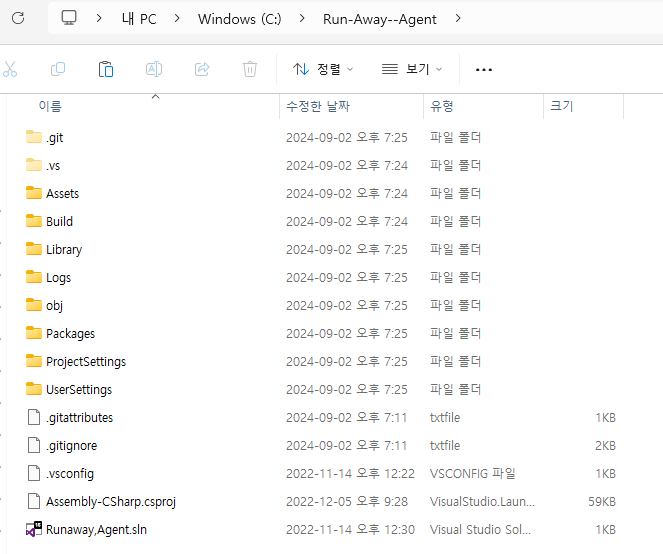The height and width of the screenshot is (554, 663).
Task: Select the file name .gitignore
Action: click(71, 446)
